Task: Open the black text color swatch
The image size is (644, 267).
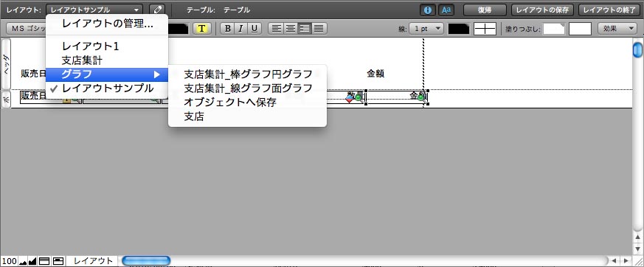Action: 179,28
